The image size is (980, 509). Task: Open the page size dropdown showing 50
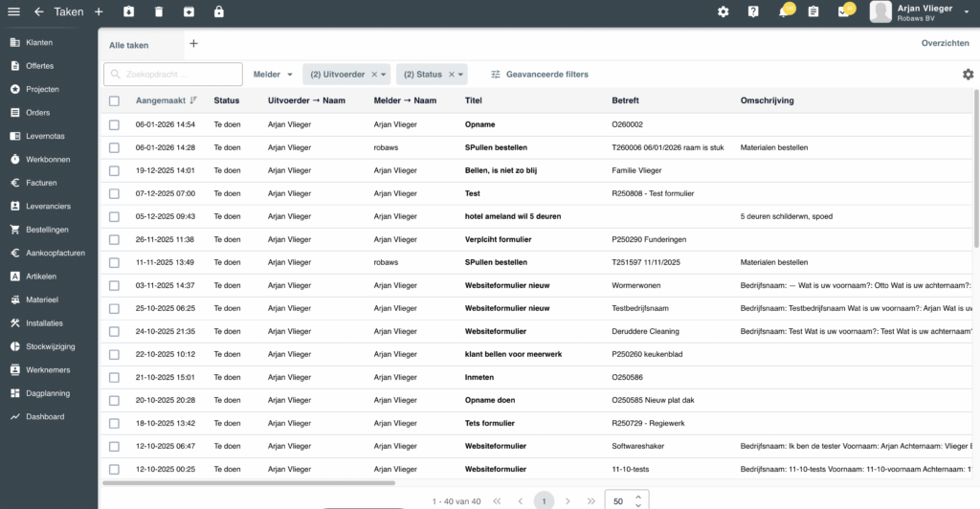pos(627,500)
